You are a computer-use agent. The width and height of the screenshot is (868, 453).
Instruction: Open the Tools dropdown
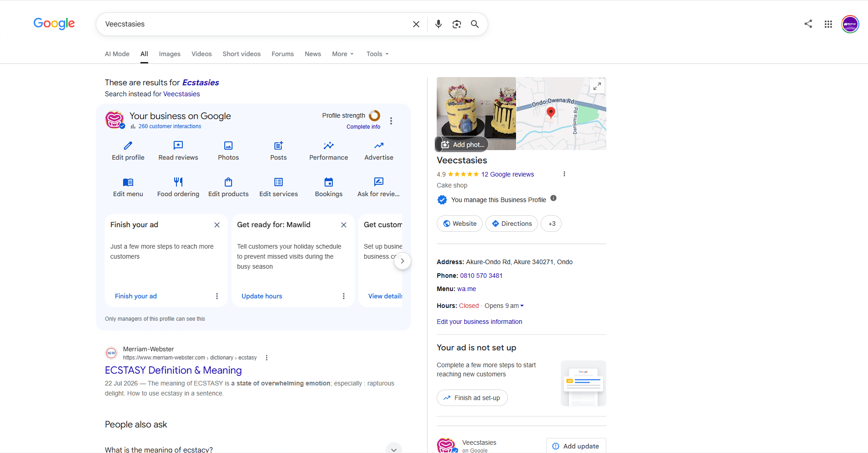click(x=377, y=54)
